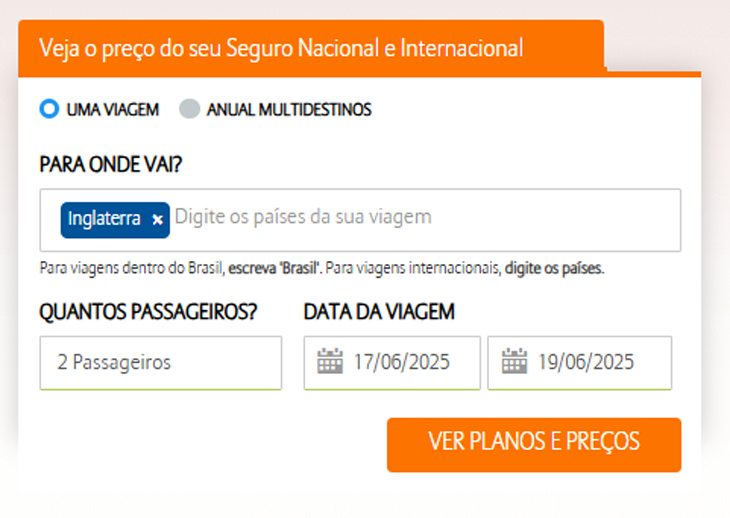
Task: Click the QUANTOS PASSAGEIROS? heading
Action: point(148,312)
